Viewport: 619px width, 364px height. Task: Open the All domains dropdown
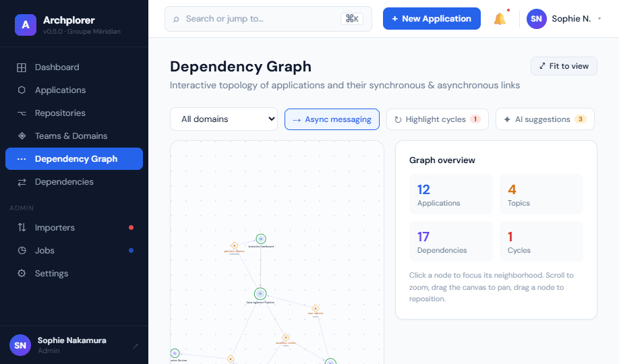224,119
